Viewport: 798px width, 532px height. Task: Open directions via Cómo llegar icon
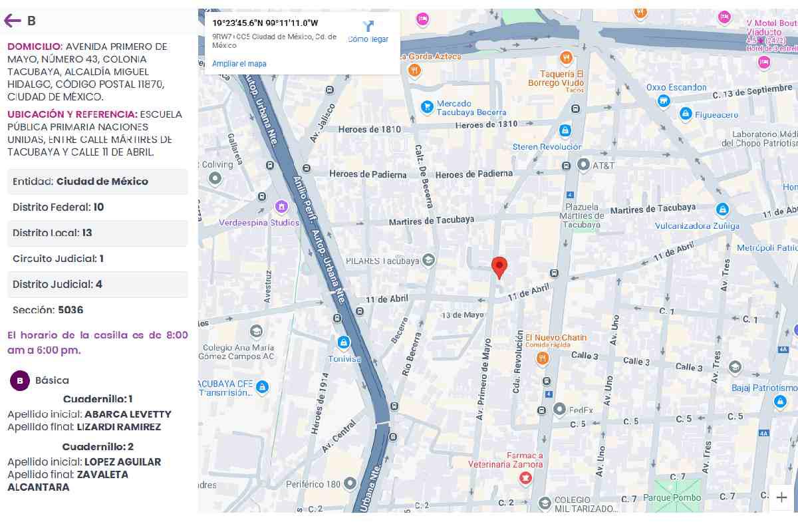coord(368,27)
